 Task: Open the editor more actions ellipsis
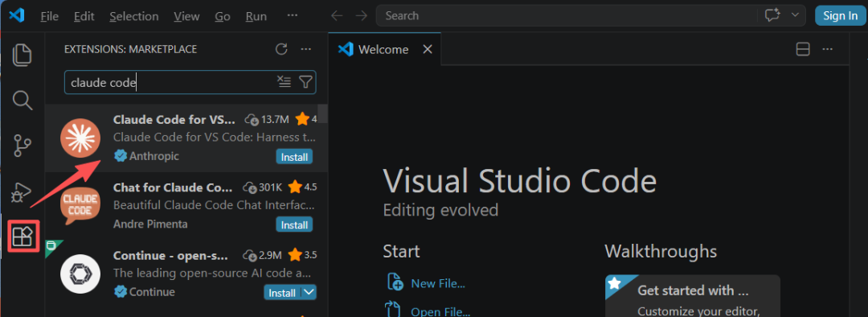pos(828,49)
